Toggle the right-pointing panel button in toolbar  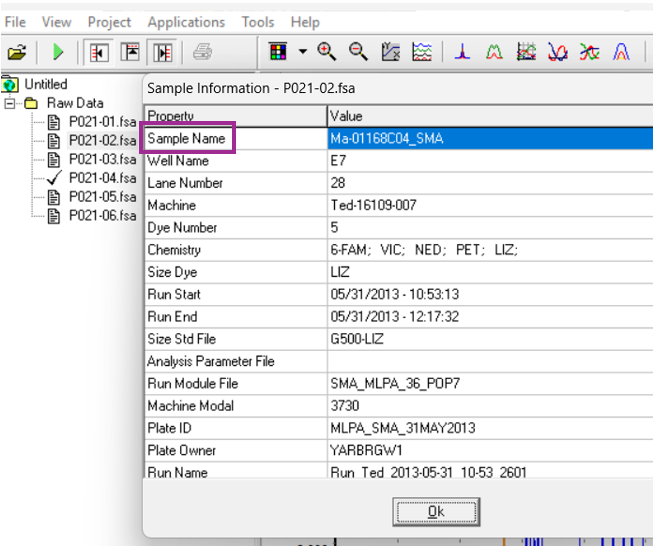coord(162,51)
